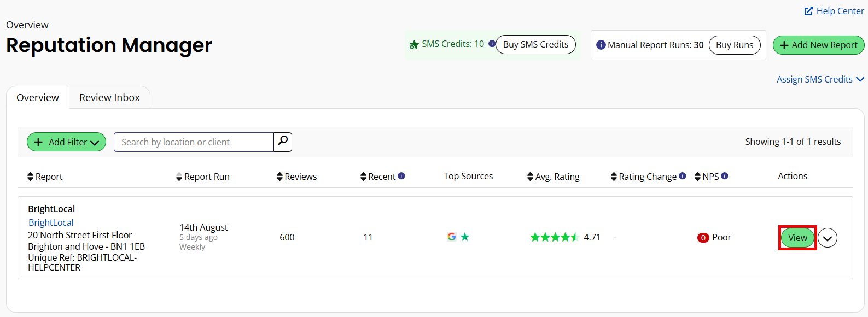Click the Buy Runs button

tap(735, 45)
